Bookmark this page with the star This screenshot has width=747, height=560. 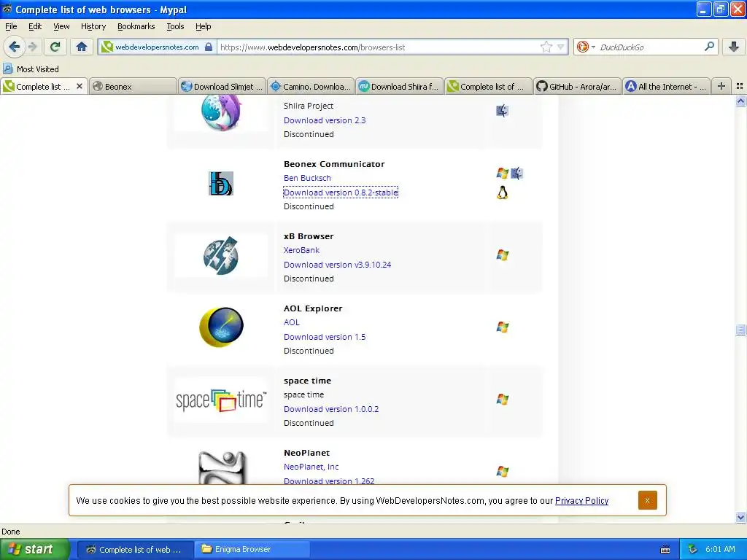[x=546, y=47]
